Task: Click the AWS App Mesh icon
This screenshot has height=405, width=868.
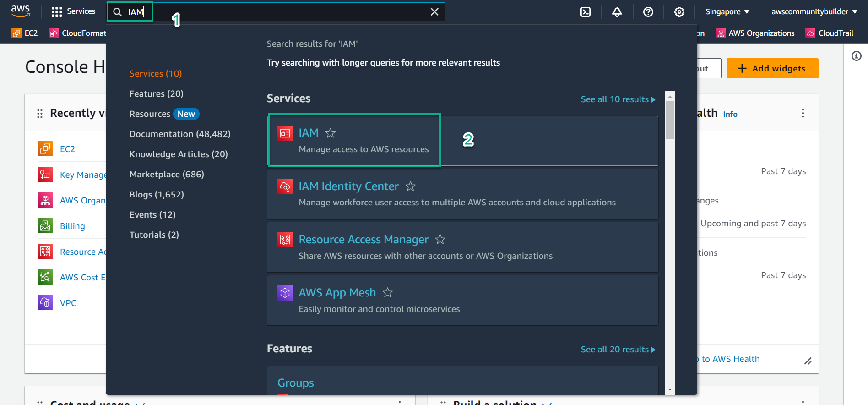Action: pyautogui.click(x=285, y=293)
